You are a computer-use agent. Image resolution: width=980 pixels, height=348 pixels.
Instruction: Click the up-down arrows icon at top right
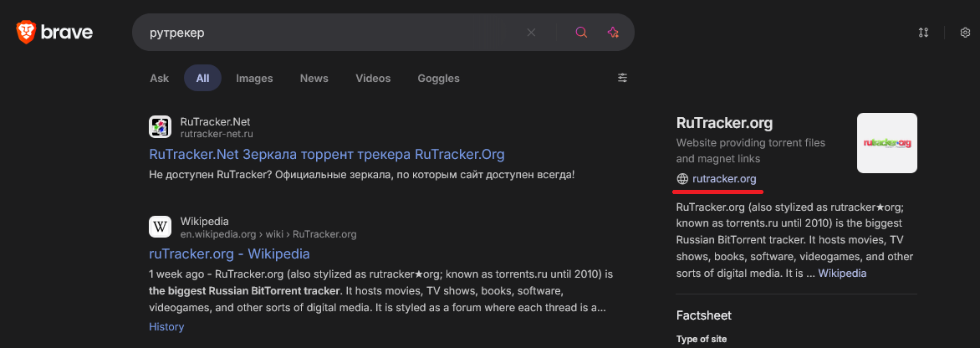[924, 33]
